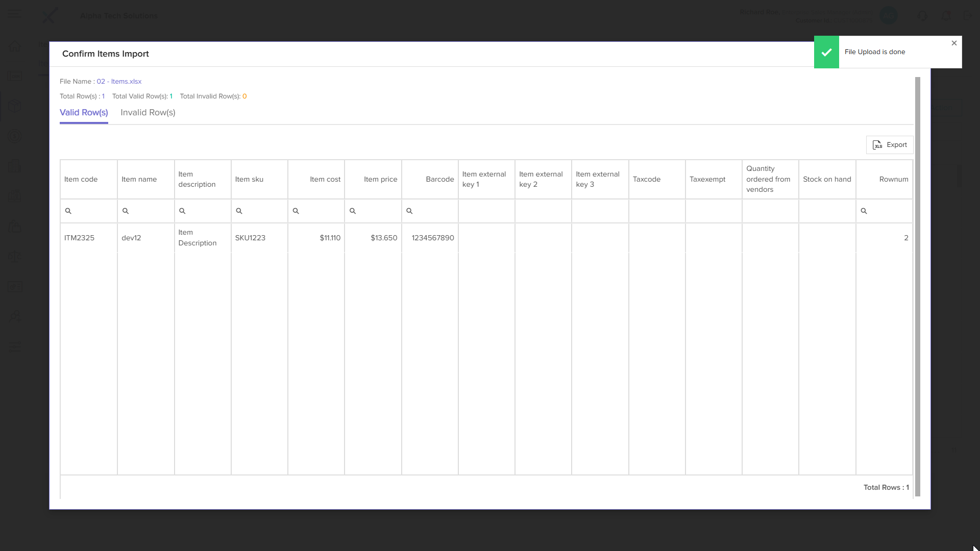Switch to the Invalid Row(s) tab
980x551 pixels.
coord(148,113)
